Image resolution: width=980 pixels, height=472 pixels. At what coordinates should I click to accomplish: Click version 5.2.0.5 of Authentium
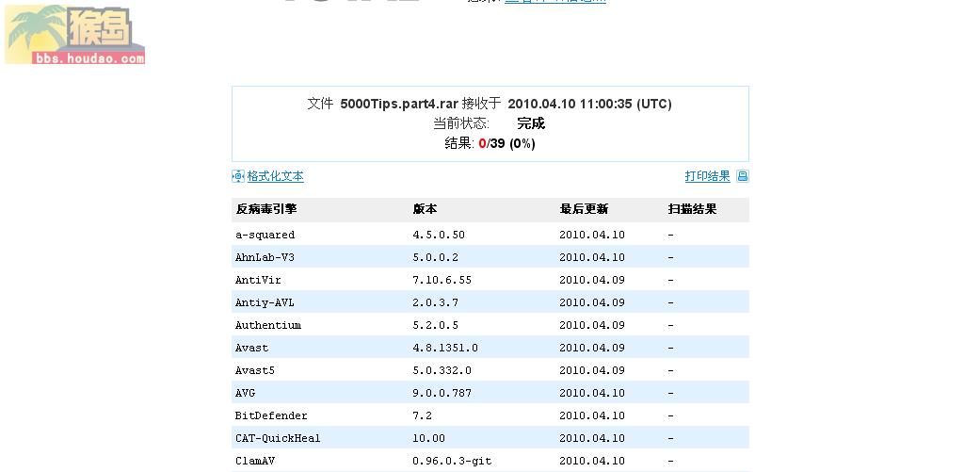(x=436, y=325)
